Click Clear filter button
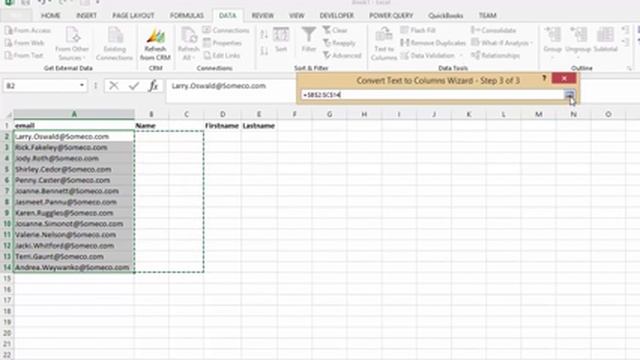Image resolution: width=640 pixels, height=360 pixels. [x=335, y=30]
